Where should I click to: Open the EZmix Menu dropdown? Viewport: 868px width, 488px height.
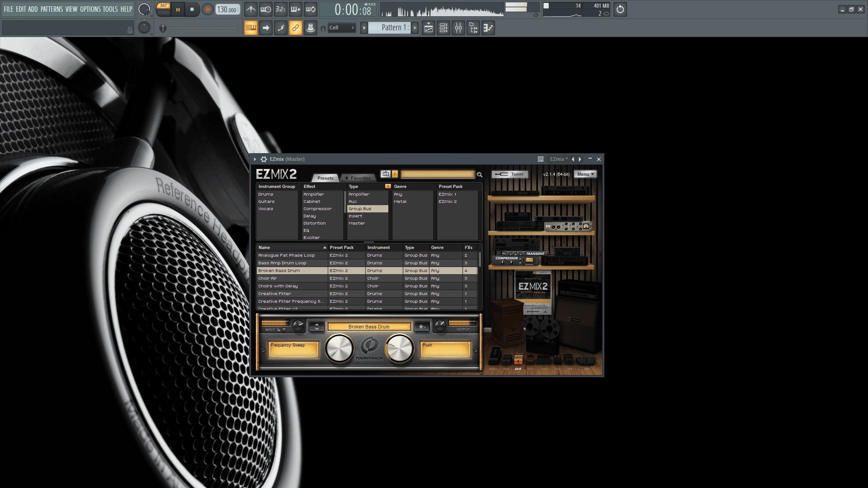pos(585,174)
